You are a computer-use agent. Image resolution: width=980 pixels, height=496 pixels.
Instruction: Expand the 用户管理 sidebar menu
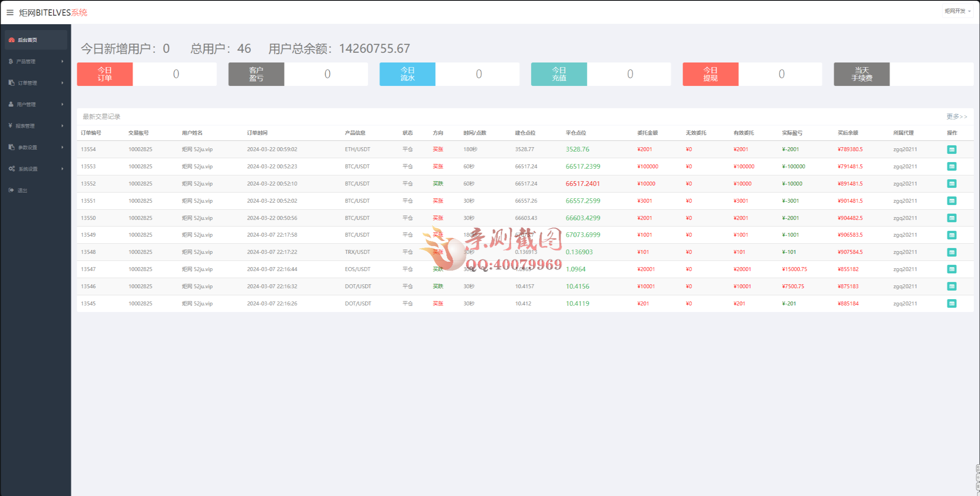(x=35, y=104)
